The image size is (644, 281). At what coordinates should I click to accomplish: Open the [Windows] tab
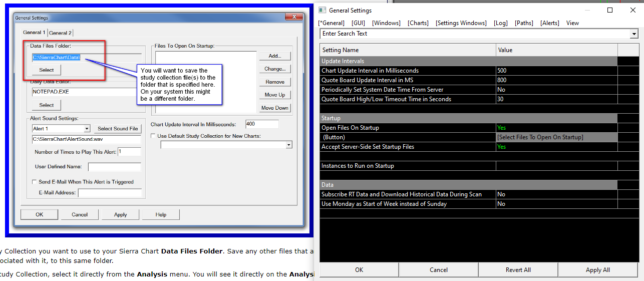point(386,23)
